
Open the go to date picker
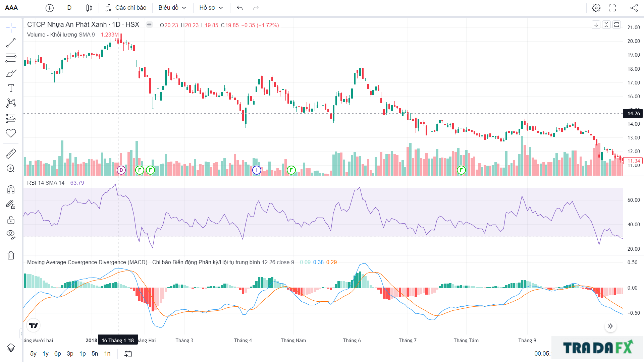pos(128,354)
